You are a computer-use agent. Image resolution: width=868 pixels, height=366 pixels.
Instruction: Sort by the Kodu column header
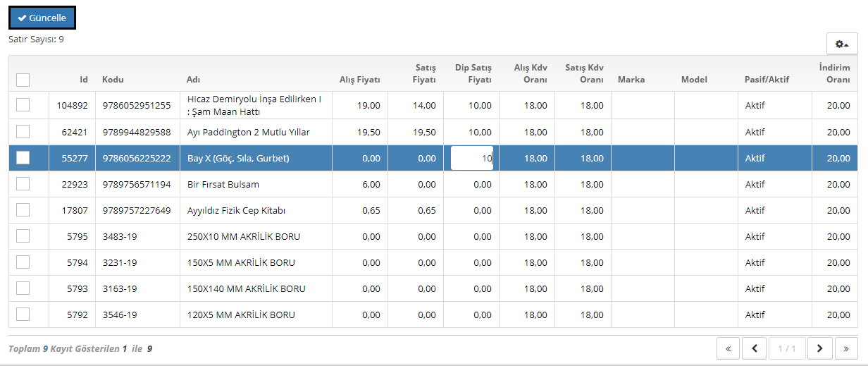pyautogui.click(x=113, y=80)
